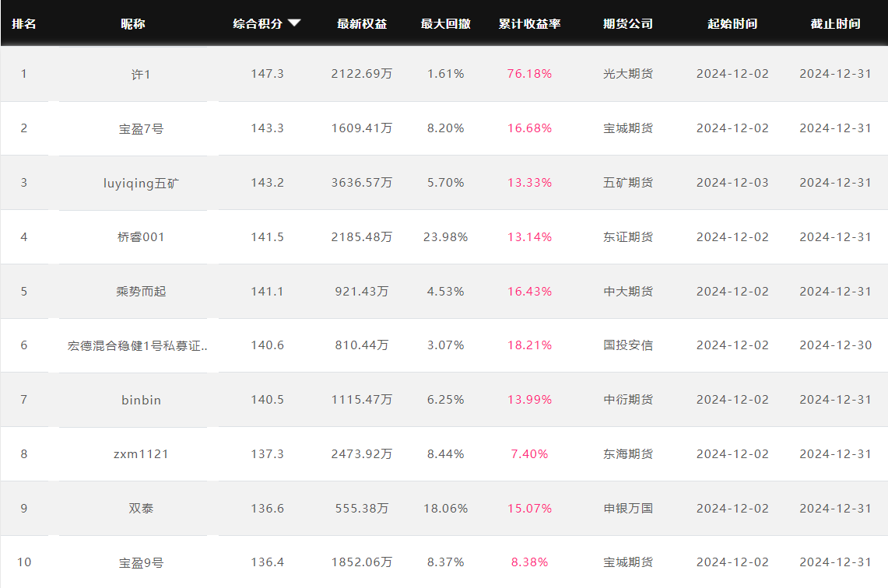Open nickname zxm1121
The image size is (888, 588).
[141, 454]
